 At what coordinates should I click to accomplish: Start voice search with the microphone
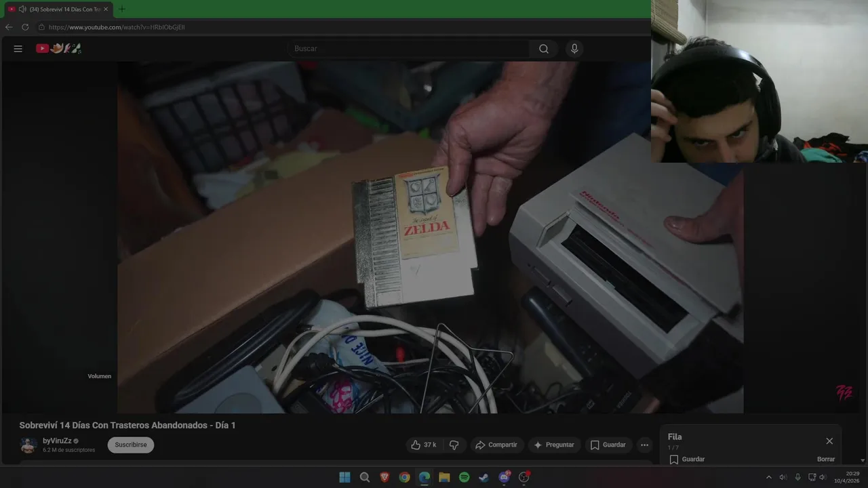pyautogui.click(x=574, y=49)
